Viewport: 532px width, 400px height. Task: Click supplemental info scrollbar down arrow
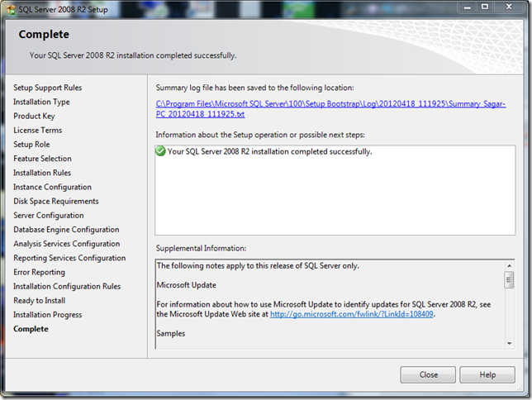coord(509,343)
